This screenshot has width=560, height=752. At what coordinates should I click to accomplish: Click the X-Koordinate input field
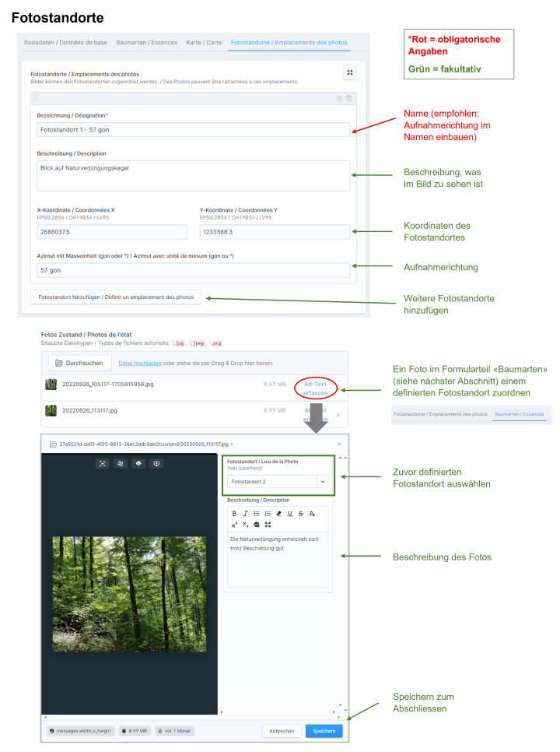pyautogui.click(x=112, y=232)
